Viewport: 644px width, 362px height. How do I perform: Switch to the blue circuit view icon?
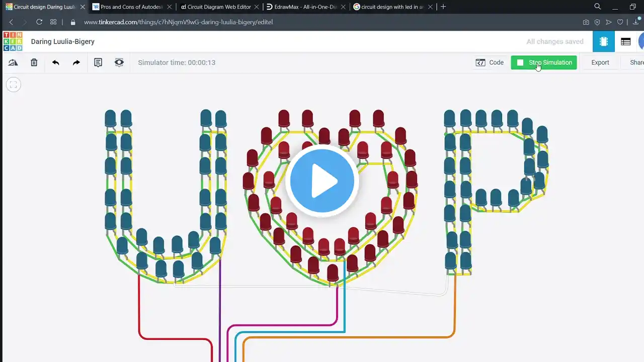tap(604, 42)
